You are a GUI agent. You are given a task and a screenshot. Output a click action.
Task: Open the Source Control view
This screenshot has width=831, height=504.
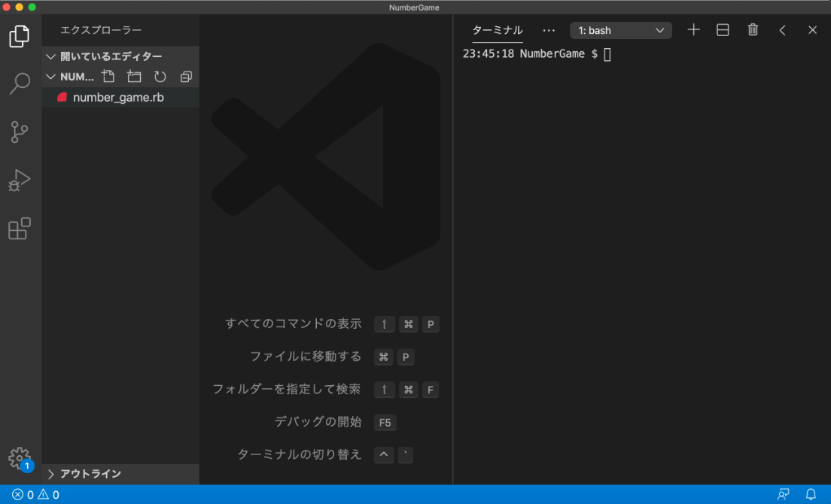(20, 132)
